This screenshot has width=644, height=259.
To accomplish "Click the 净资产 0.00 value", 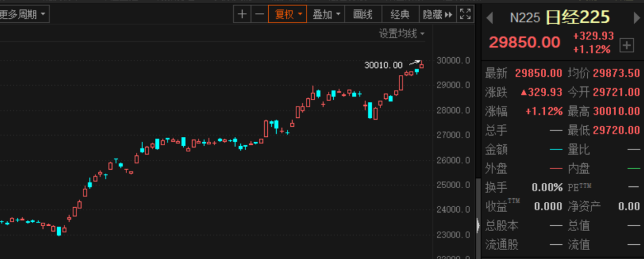I will tap(629, 207).
